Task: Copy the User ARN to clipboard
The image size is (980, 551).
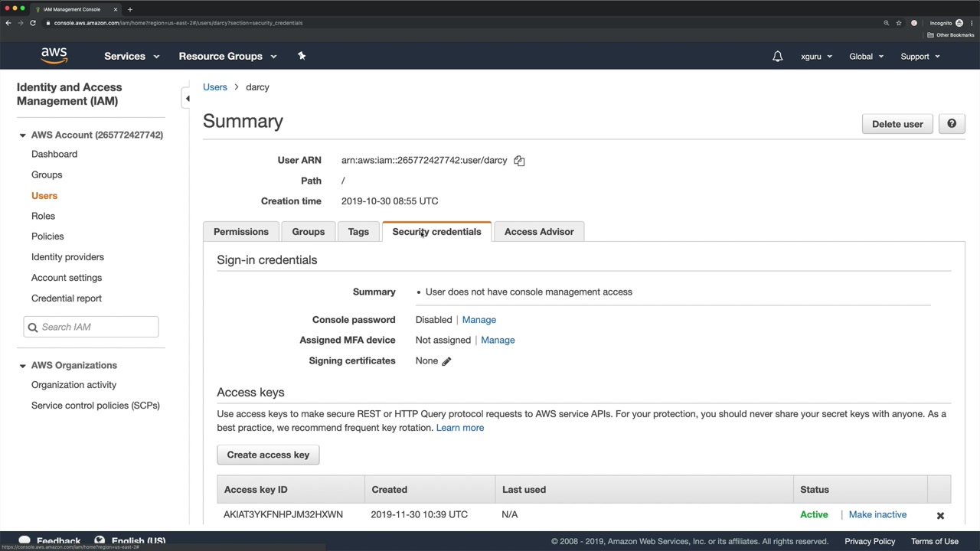Action: (x=519, y=161)
